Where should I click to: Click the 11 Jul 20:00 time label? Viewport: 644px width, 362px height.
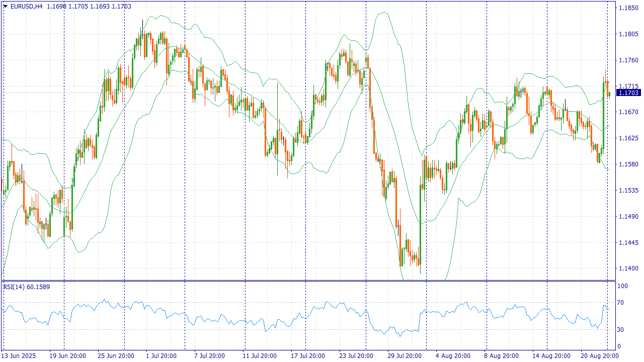(x=259, y=356)
